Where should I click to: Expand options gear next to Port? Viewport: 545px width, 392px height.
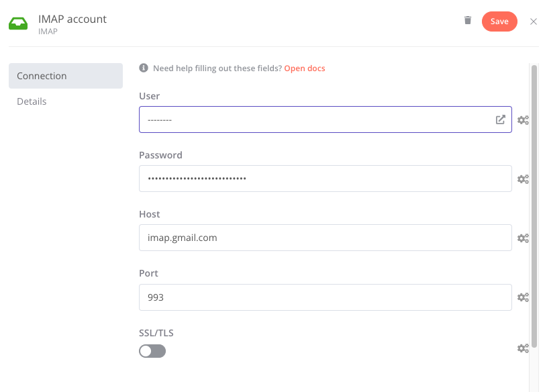[x=523, y=297]
